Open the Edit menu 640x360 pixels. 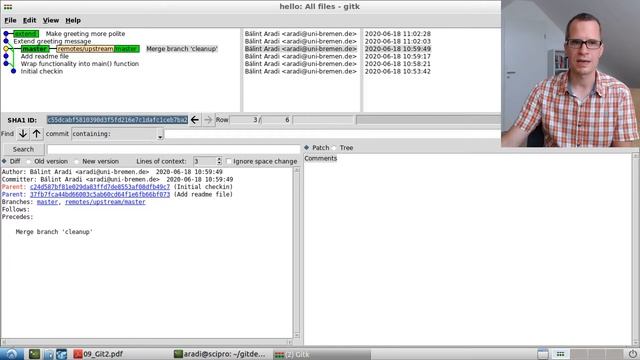(x=29, y=20)
